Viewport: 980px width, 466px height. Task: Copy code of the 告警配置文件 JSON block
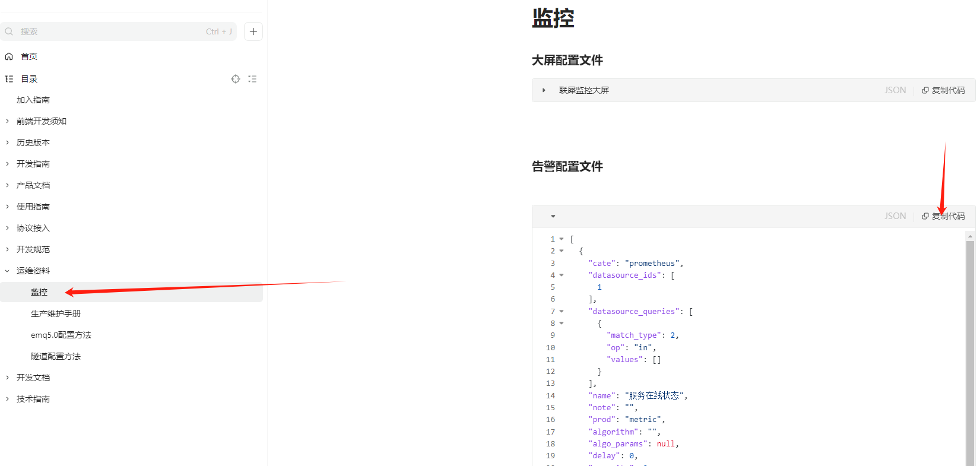943,216
